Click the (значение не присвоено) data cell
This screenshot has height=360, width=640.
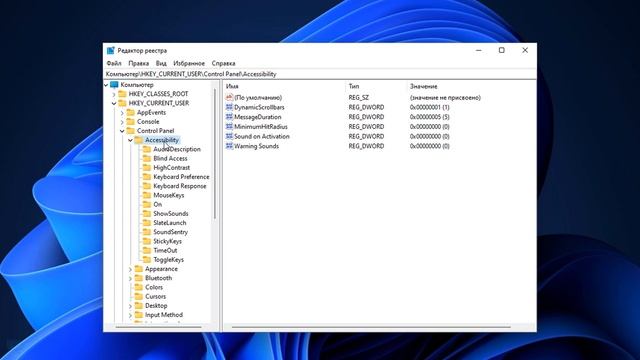445,98
